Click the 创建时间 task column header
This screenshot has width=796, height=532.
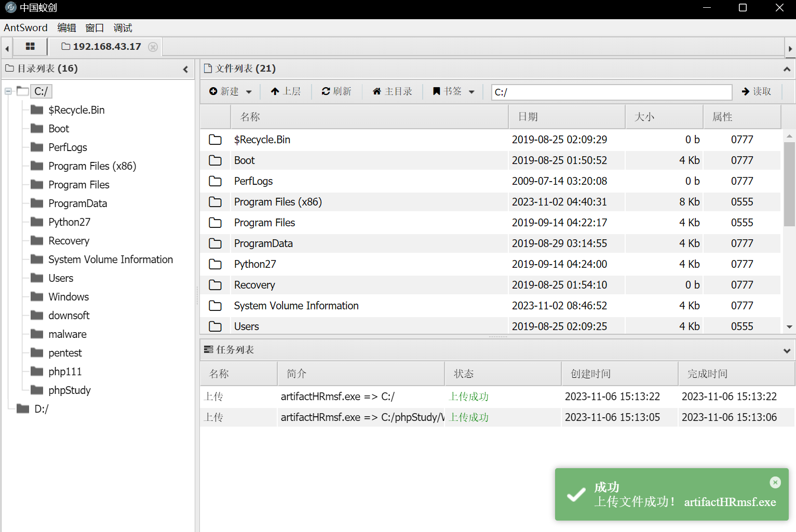point(619,374)
